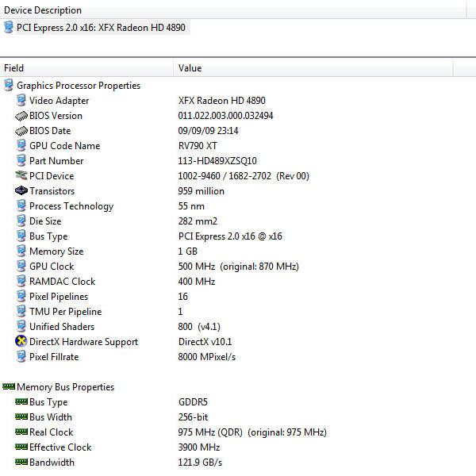Click the RAM icon beside Bandwidth
The image size is (476, 476).
21,462
